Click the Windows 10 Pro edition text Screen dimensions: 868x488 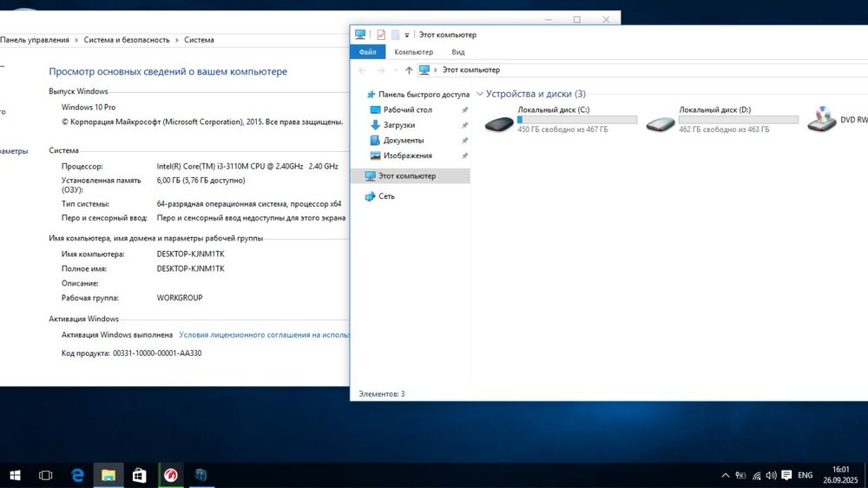click(x=89, y=107)
